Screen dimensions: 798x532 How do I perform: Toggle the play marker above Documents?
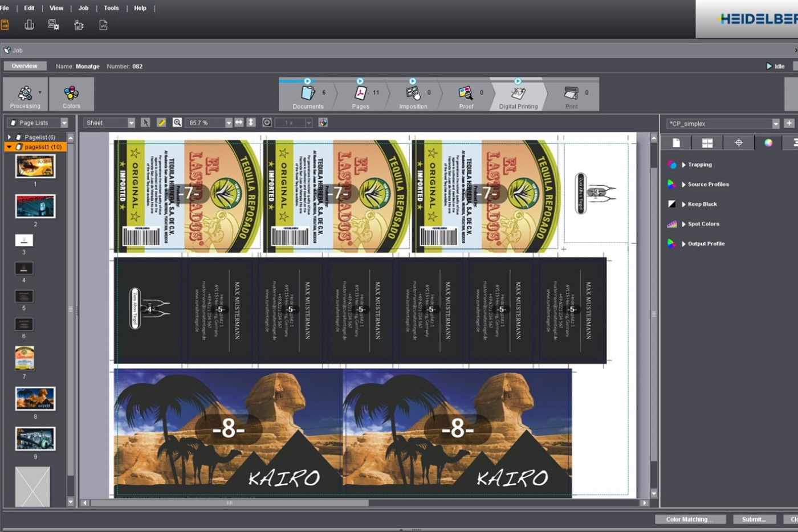click(307, 81)
